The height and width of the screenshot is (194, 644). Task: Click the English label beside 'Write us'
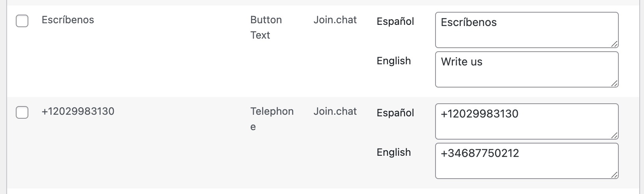tap(394, 61)
